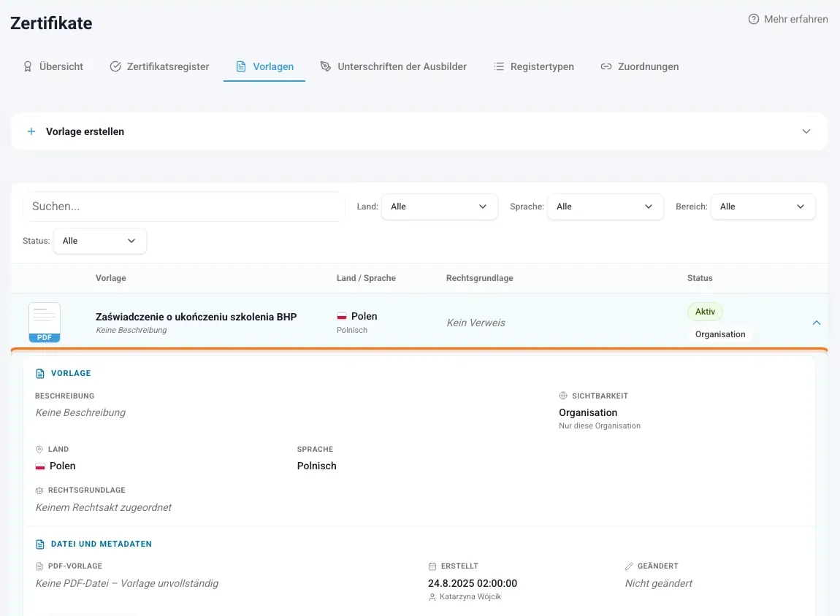Open the Status filter dropdown
The width and height of the screenshot is (840, 616).
click(99, 241)
